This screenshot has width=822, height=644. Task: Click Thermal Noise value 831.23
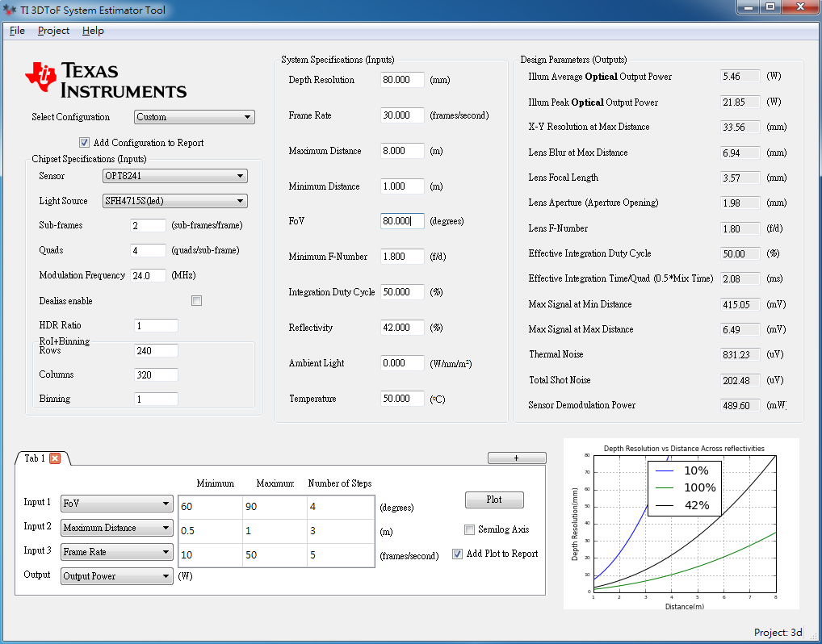[740, 355]
